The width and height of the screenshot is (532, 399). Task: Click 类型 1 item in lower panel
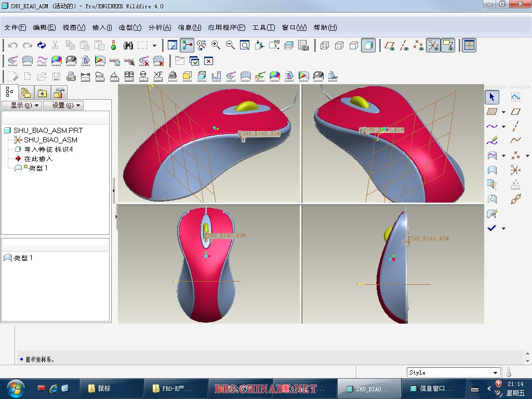[x=23, y=258]
